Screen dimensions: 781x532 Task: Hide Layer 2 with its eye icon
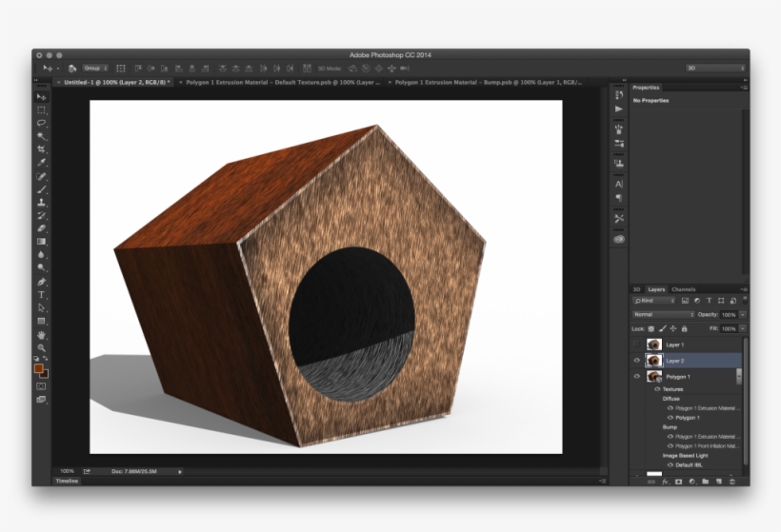click(x=634, y=361)
